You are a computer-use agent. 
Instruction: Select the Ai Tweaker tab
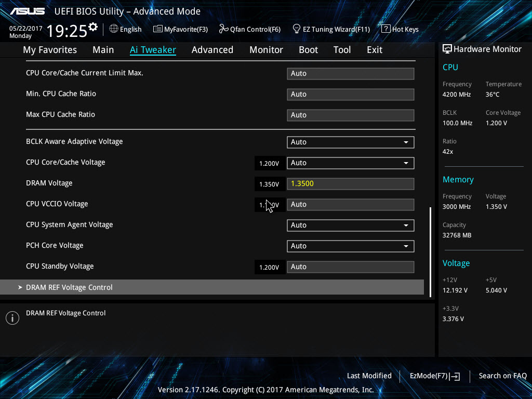pos(153,49)
